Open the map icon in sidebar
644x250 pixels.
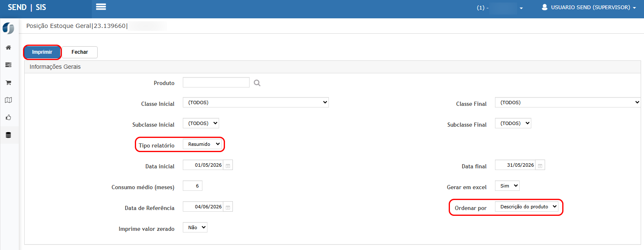pyautogui.click(x=8, y=100)
